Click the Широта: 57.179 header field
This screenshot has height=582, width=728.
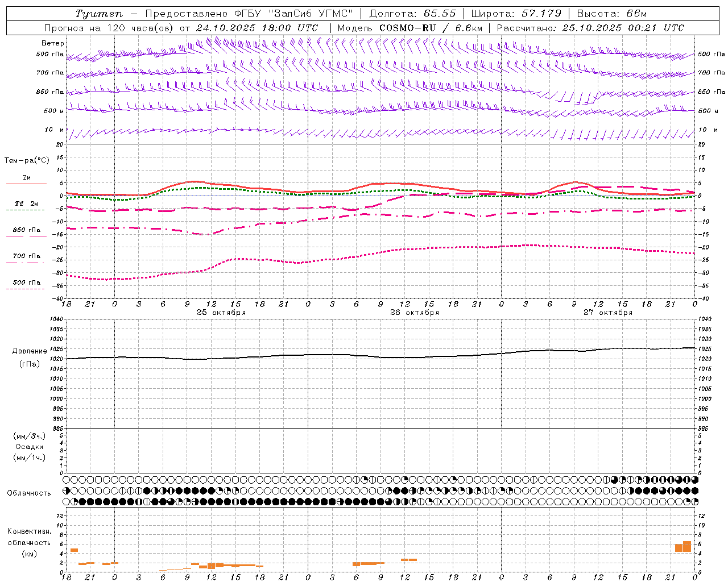(516, 14)
